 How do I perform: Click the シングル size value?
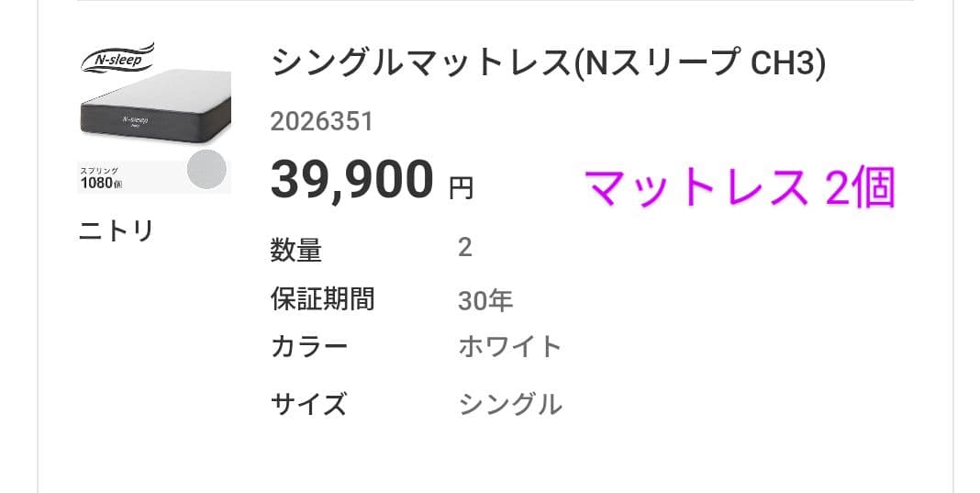click(x=510, y=403)
